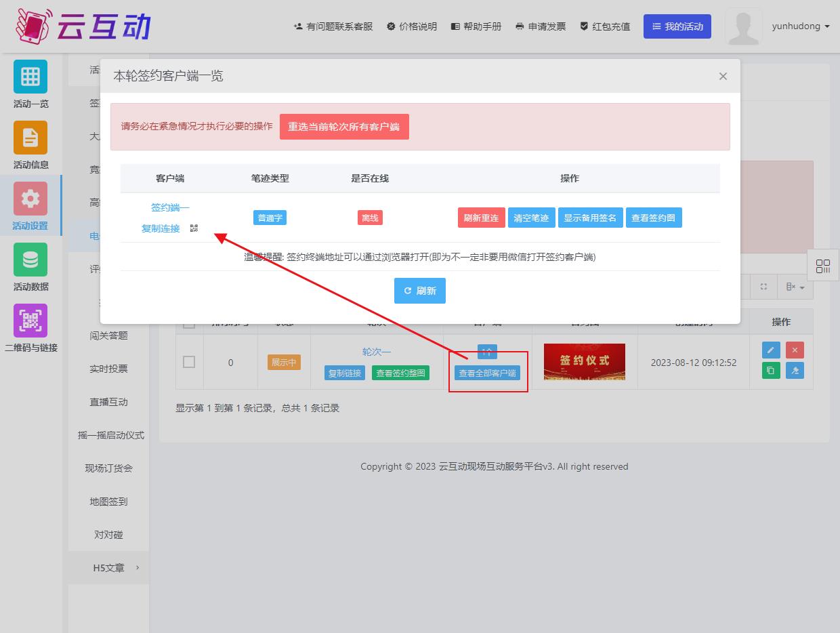This screenshot has height=633, width=840.
Task: Click 重选当前轮次所有客户端 button
Action: click(x=343, y=127)
